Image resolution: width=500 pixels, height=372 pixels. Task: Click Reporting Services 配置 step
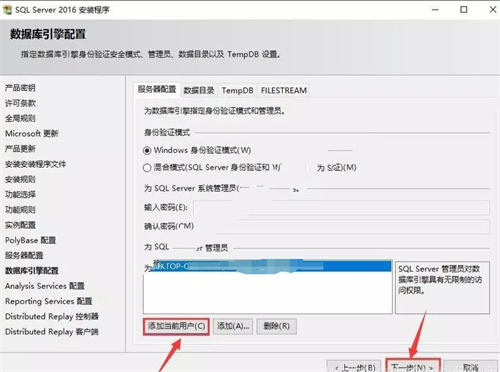point(49,301)
